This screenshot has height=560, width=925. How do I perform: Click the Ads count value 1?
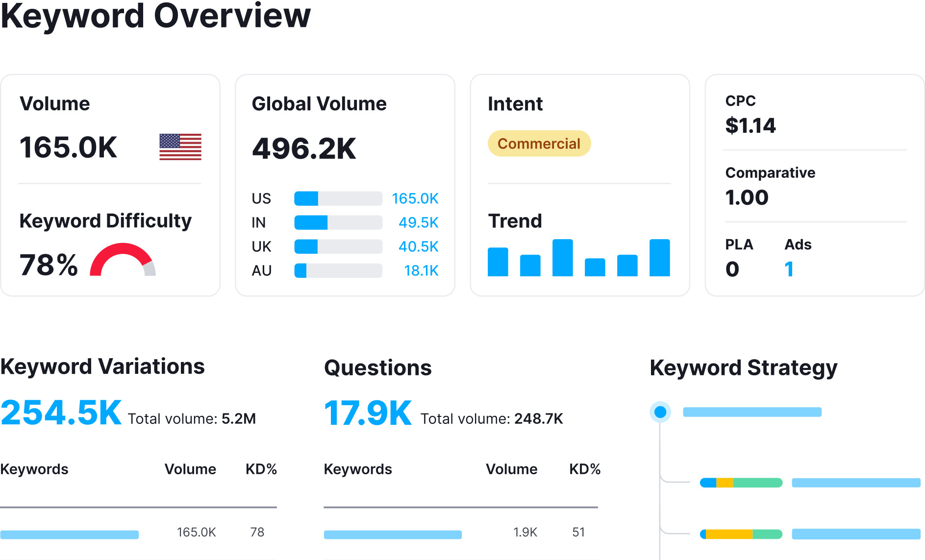pyautogui.click(x=789, y=269)
